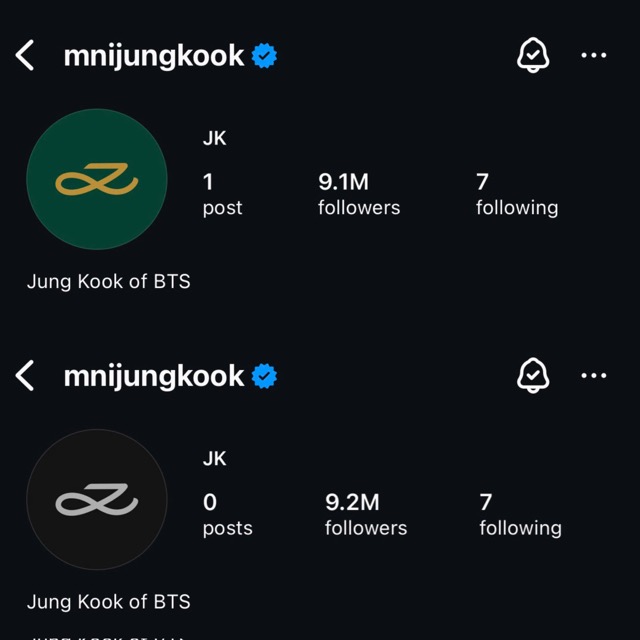Image resolution: width=640 pixels, height=640 pixels.
Task: Select the "0 posts" counter
Action: tap(227, 514)
